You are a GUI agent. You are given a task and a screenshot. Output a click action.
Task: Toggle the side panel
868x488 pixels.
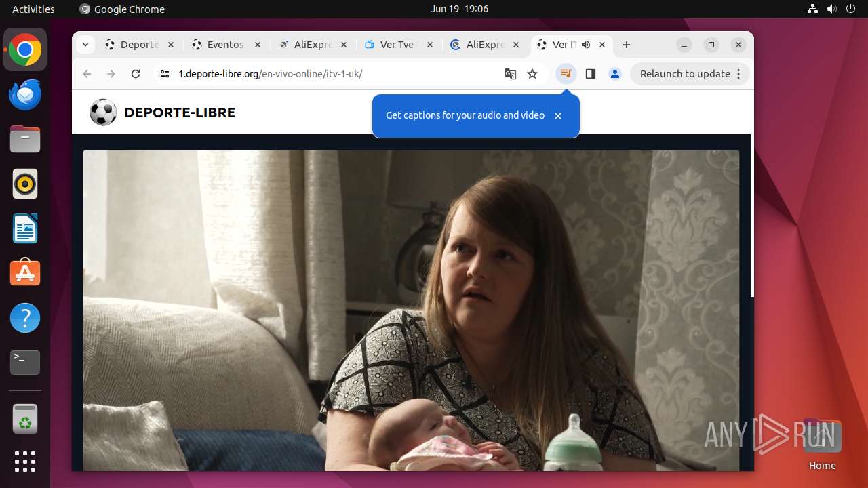(x=591, y=74)
